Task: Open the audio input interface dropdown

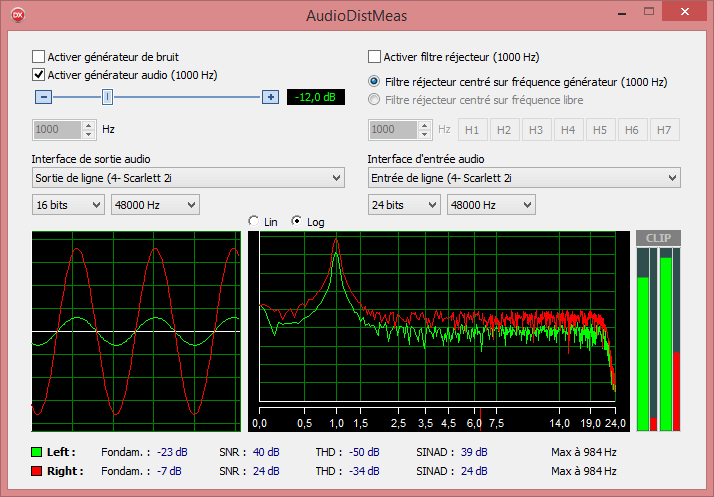Action: [x=524, y=178]
